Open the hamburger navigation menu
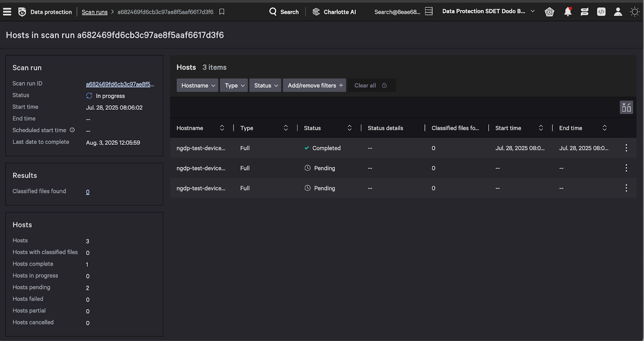Image resolution: width=644 pixels, height=341 pixels. coord(7,12)
